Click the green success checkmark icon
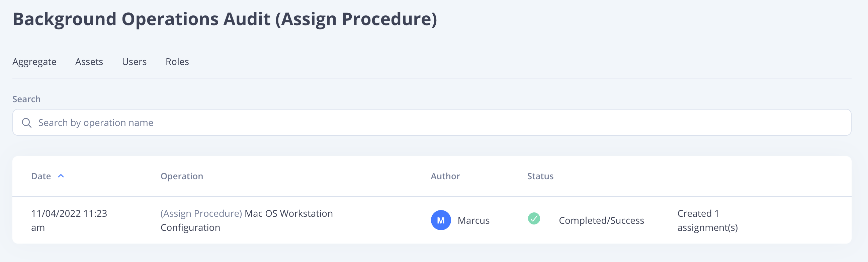This screenshot has height=262, width=868. pos(534,218)
